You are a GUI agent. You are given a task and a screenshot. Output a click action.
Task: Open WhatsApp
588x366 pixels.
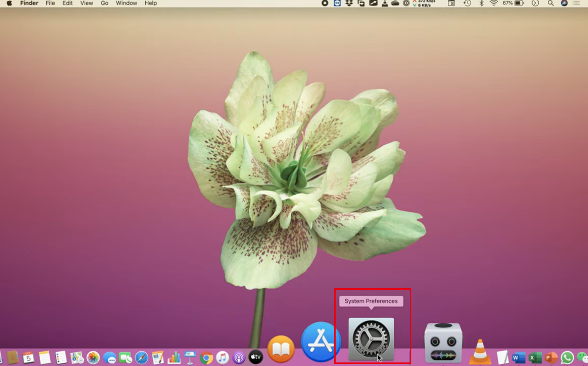[x=567, y=357]
